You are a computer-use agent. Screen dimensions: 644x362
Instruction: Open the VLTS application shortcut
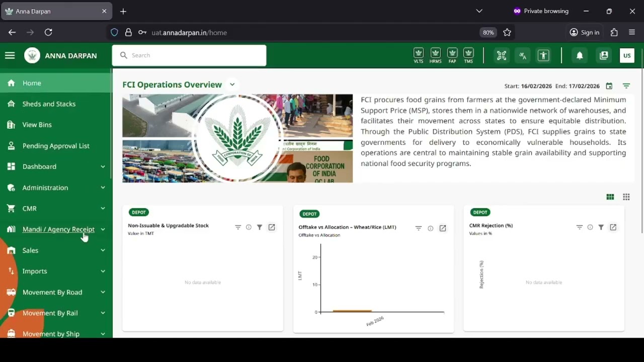[418, 55]
